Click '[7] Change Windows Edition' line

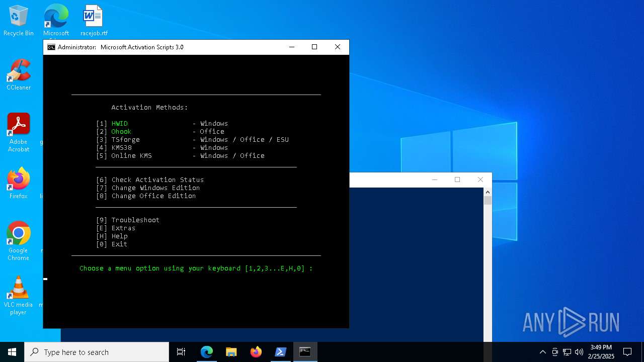[148, 188]
